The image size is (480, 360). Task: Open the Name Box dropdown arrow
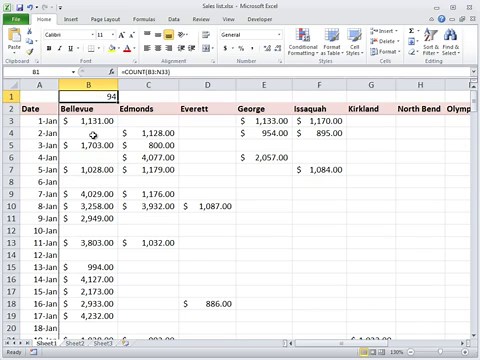click(73, 72)
